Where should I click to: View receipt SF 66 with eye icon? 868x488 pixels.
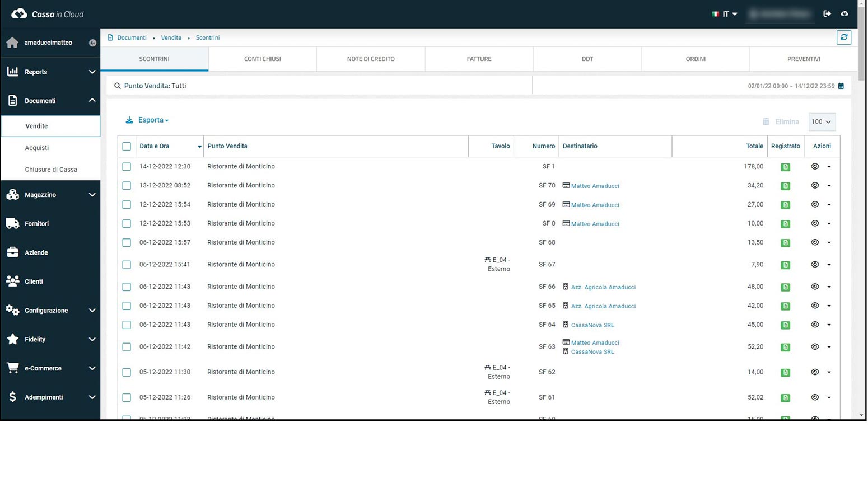pyautogui.click(x=815, y=287)
